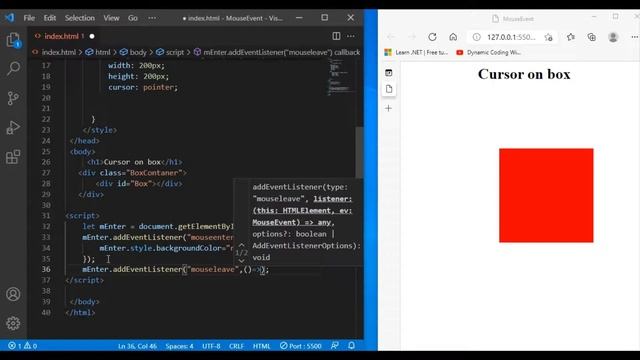Click the cursor: pointer line of CSS
640x360 pixels.
point(143,87)
